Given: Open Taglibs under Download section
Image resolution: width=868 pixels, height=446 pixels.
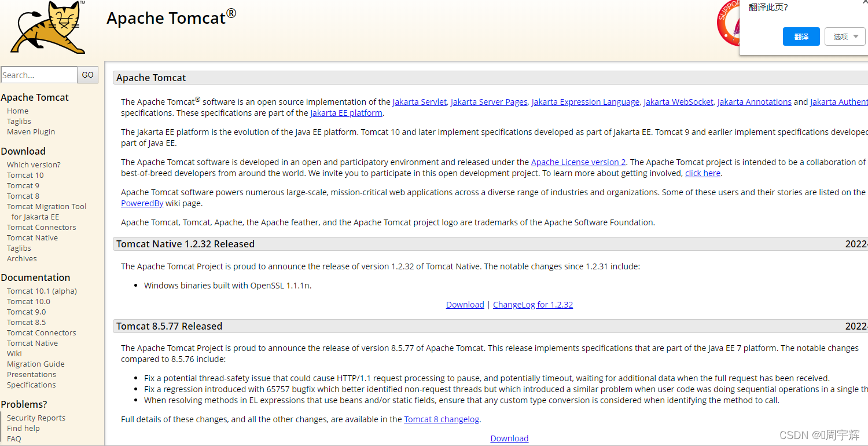Looking at the screenshot, I should pos(19,248).
